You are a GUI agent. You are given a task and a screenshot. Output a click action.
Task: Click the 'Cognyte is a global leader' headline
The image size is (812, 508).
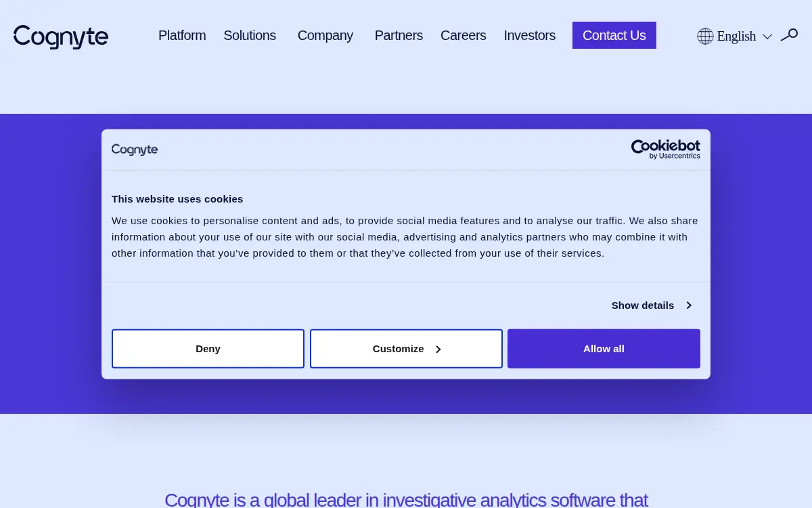(406, 500)
